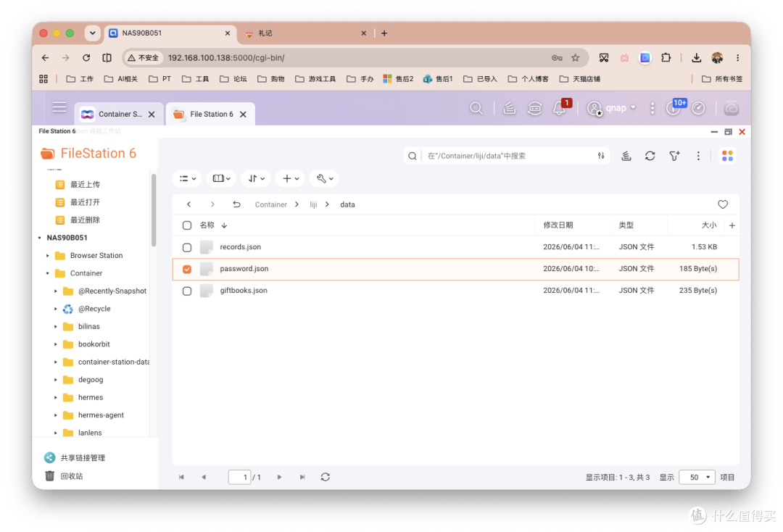The width and height of the screenshot is (783, 532).
Task: Check the records.json checkbox
Action: (187, 247)
